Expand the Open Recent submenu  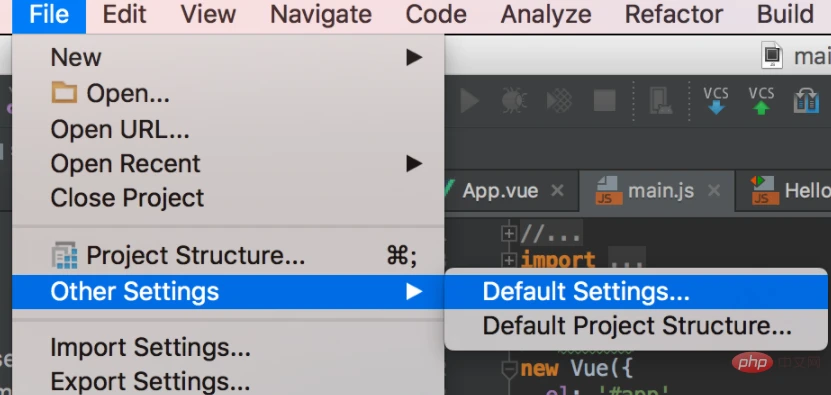click(414, 164)
